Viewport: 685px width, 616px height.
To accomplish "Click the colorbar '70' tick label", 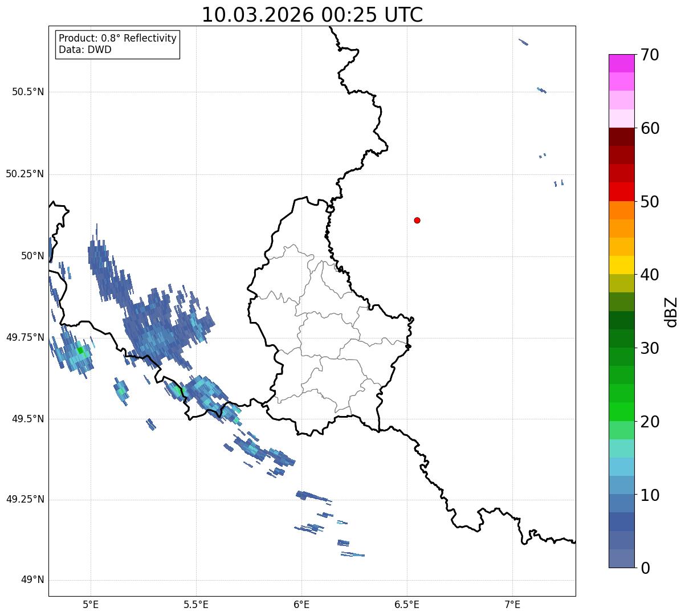I will 650,55.
